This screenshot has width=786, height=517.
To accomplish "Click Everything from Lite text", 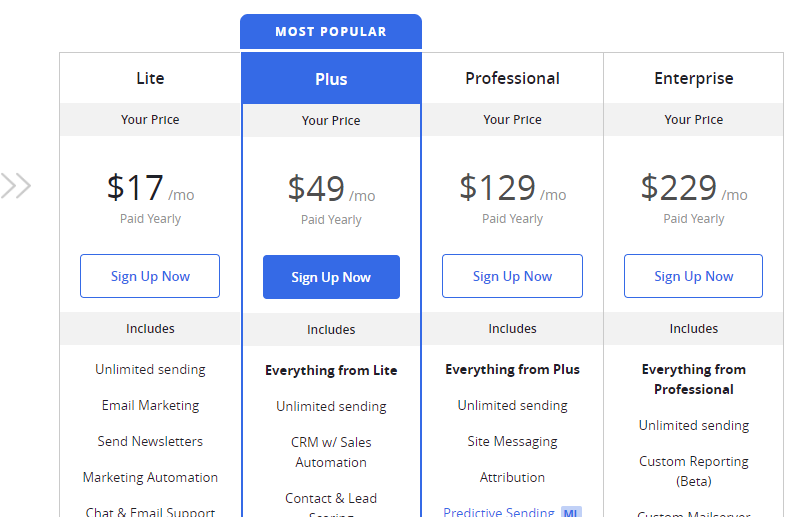I will pos(331,371).
